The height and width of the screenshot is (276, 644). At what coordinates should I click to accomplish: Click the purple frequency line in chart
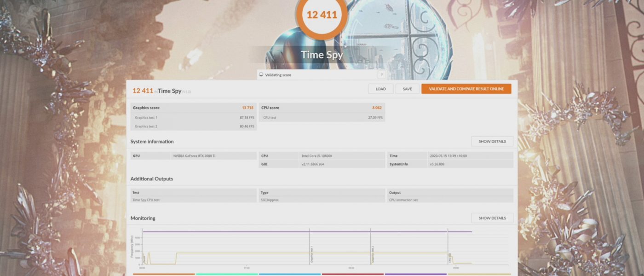coord(307,232)
